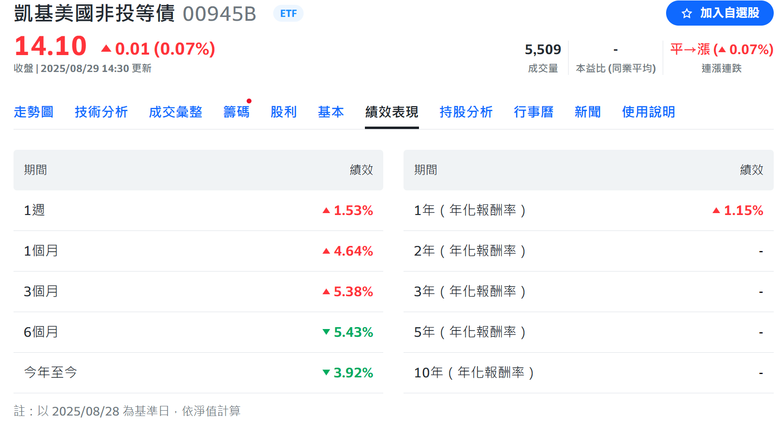Switch to 技術分析 tab
The height and width of the screenshot is (431, 780).
click(101, 112)
